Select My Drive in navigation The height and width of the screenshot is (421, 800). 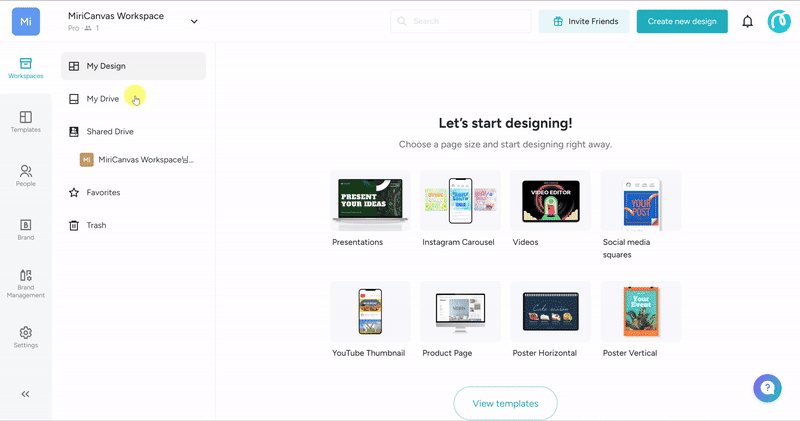tap(103, 99)
